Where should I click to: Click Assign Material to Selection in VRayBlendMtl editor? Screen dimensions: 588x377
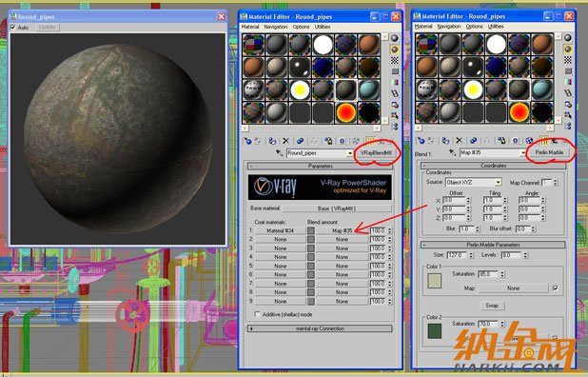272,141
